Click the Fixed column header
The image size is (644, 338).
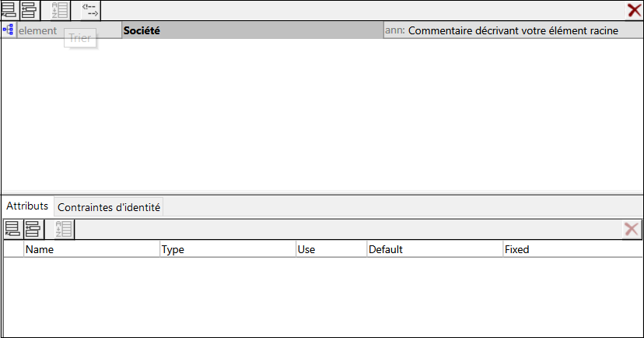pyautogui.click(x=572, y=249)
